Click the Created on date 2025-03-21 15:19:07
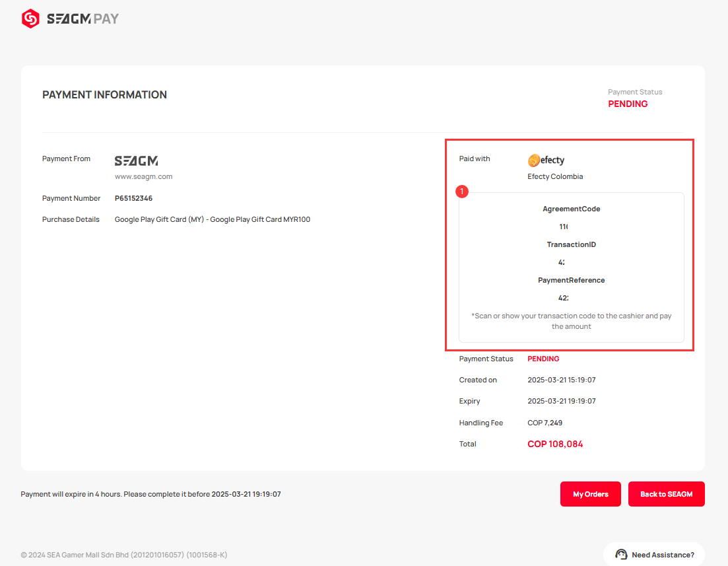 pyautogui.click(x=561, y=380)
